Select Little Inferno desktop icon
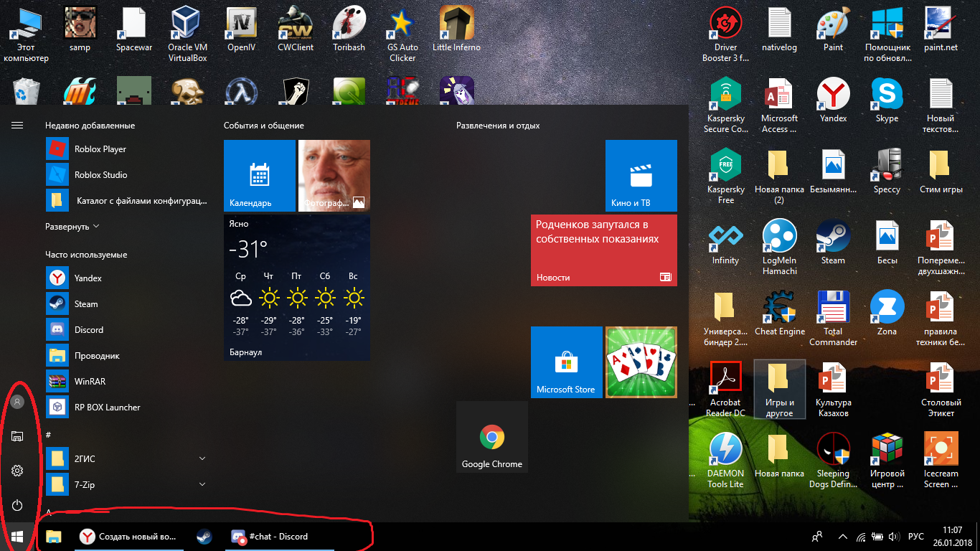This screenshot has height=551, width=980. pos(456,30)
